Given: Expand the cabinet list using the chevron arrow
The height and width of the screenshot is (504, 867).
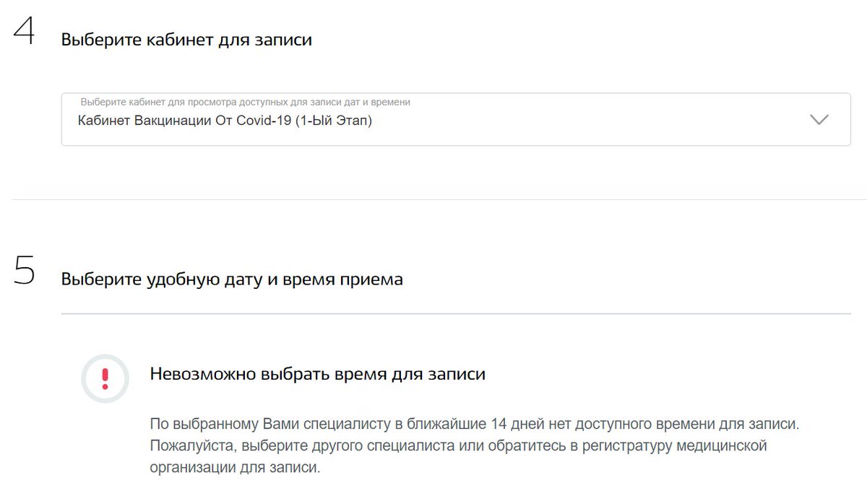Looking at the screenshot, I should click(819, 120).
